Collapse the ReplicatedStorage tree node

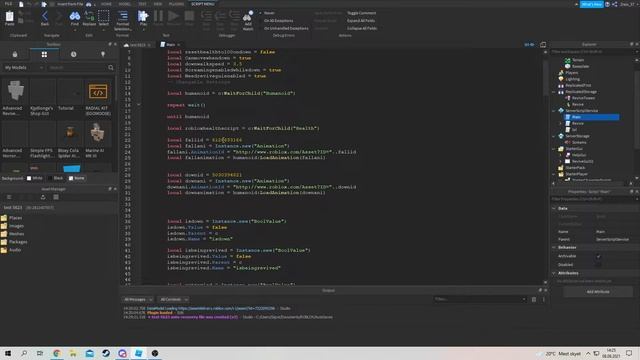[554, 92]
